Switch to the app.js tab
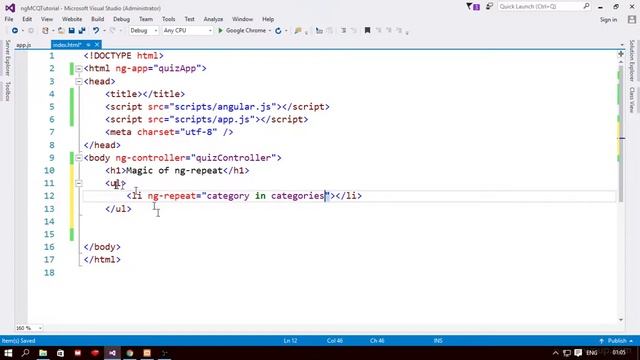 pyautogui.click(x=24, y=45)
